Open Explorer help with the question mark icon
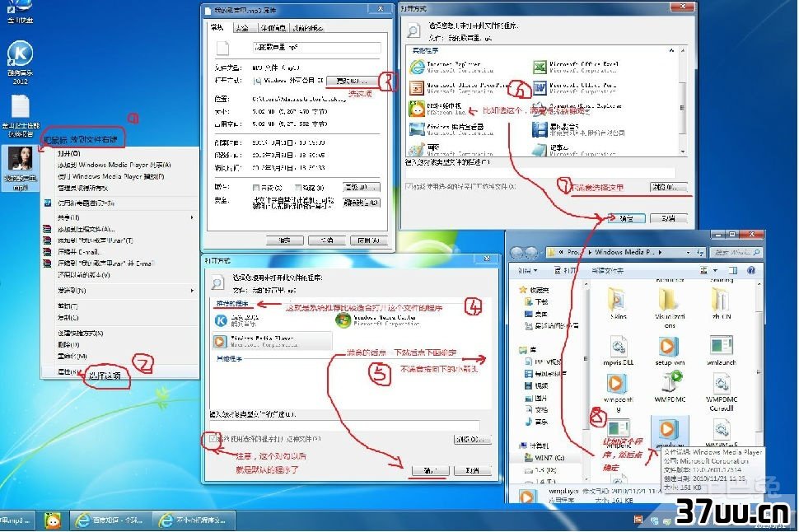 pos(750,271)
